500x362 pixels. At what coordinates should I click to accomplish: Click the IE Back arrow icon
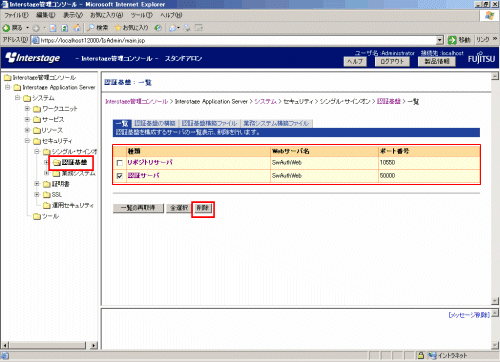[x=6, y=28]
